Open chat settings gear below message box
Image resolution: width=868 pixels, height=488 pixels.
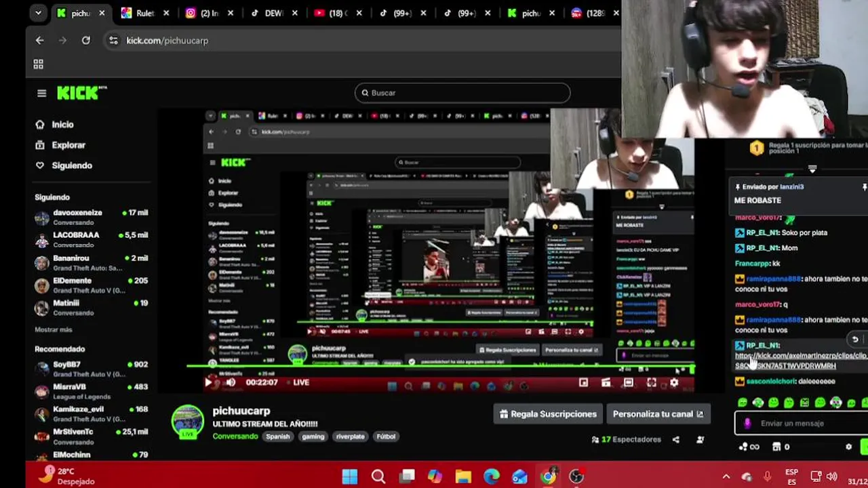point(848,447)
